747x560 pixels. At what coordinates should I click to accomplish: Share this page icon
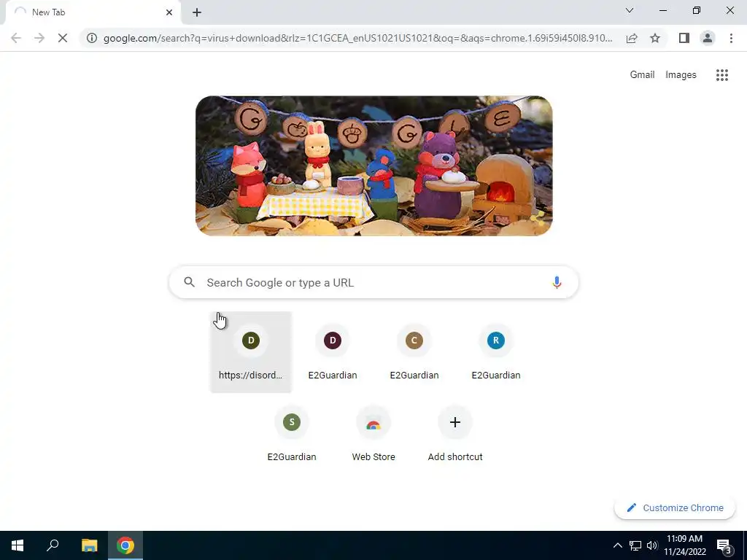632,38
